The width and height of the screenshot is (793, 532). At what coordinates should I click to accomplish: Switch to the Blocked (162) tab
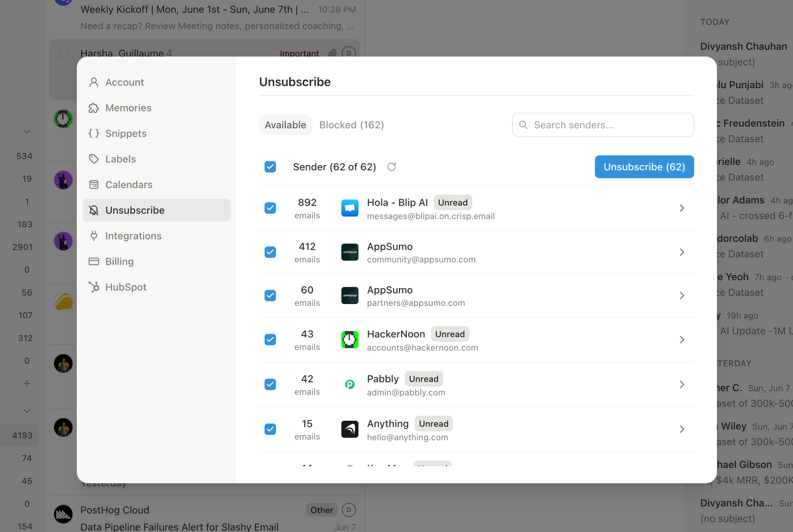351,125
